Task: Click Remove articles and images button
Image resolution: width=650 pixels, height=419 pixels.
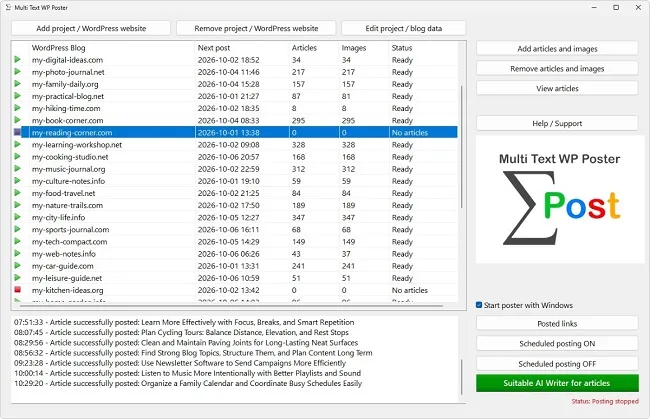Action: (x=557, y=68)
